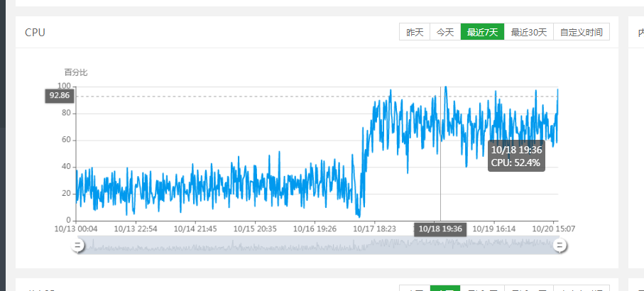Image resolution: width=644 pixels, height=291 pixels.
Task: Click the 10/16 19:26 x-axis label
Action: click(x=315, y=229)
